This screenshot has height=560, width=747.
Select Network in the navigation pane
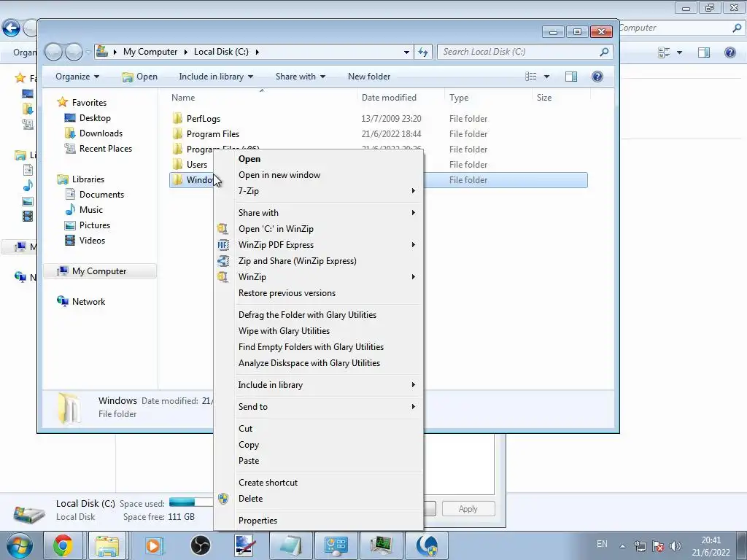[x=88, y=301]
